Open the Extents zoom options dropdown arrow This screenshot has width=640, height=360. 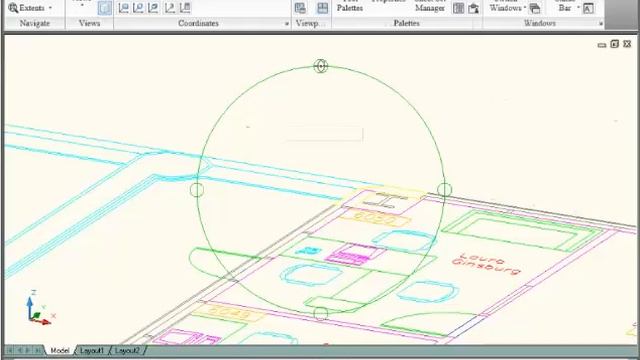pos(50,8)
